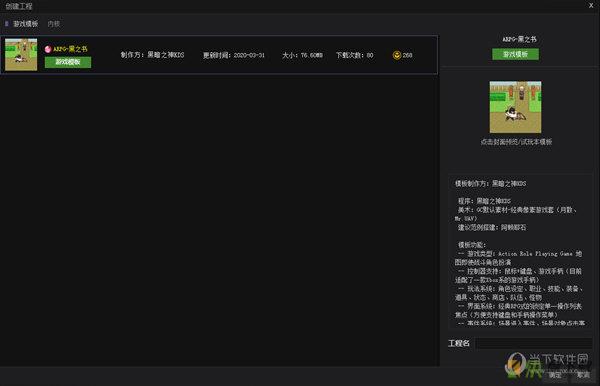Open the large cover image preview in the right panel

[x=515, y=107]
